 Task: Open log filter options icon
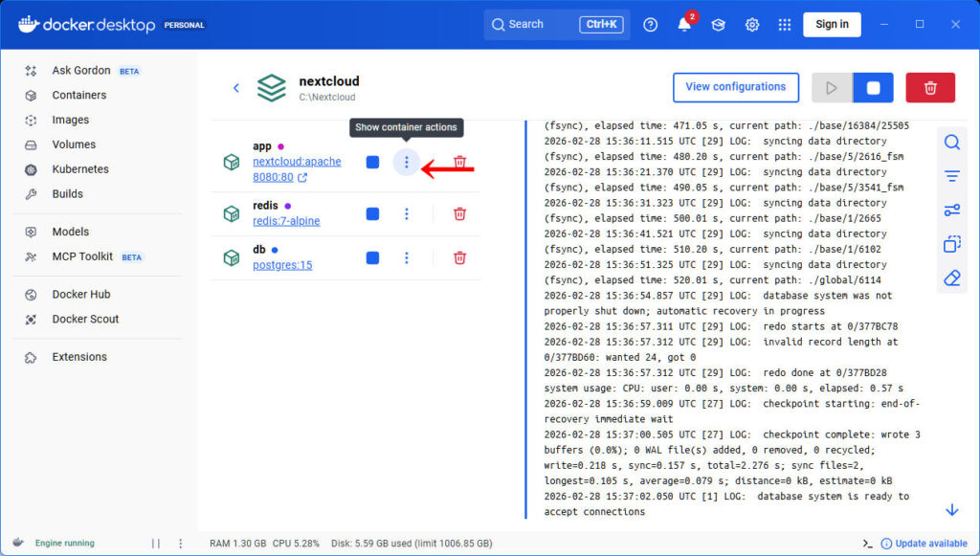(x=951, y=176)
